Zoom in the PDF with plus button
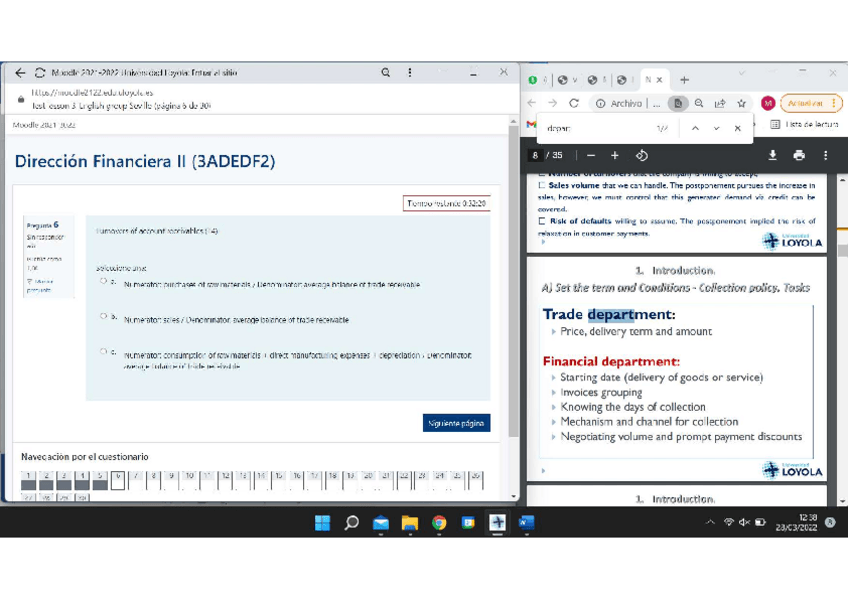The width and height of the screenshot is (848, 599). click(x=615, y=156)
